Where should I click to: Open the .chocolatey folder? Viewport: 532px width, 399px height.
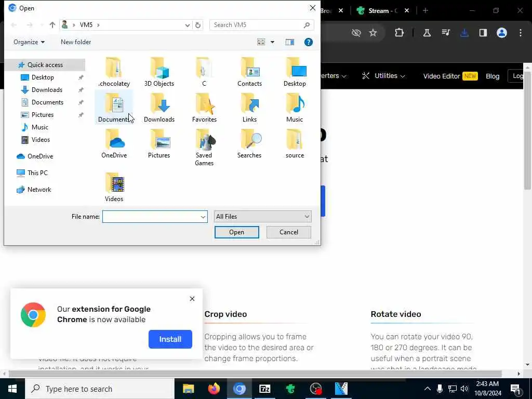click(x=114, y=72)
